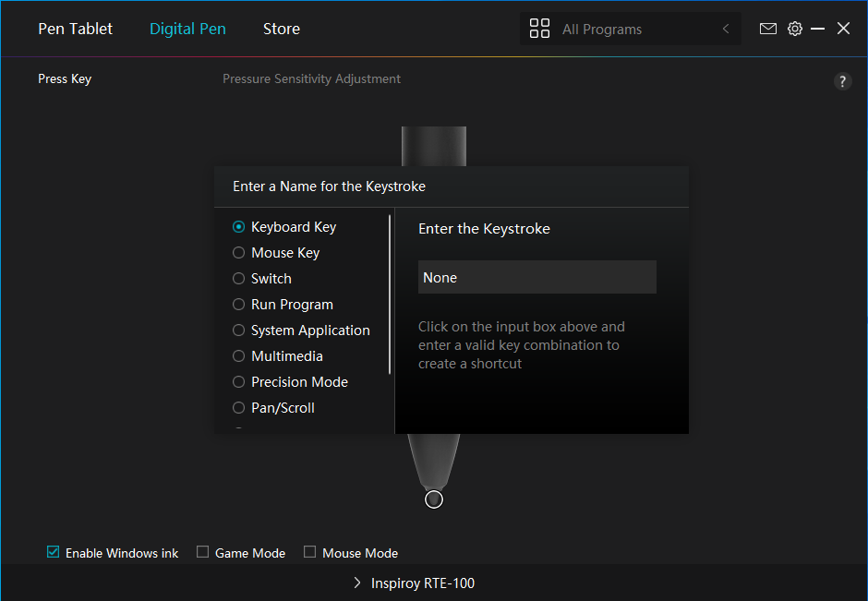Click the keystroke input box showing None
868x601 pixels.
[536, 277]
